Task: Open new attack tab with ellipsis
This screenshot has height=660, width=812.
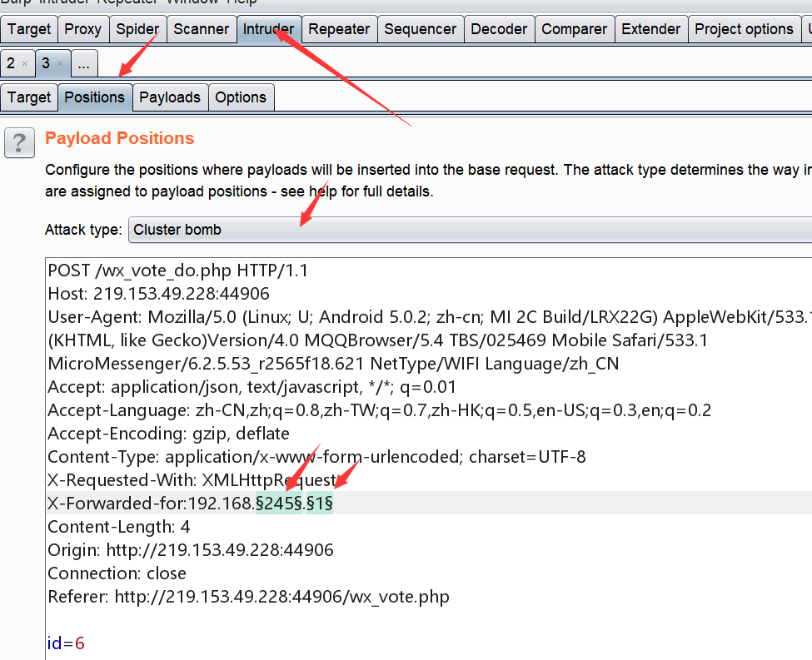Action: [x=84, y=64]
